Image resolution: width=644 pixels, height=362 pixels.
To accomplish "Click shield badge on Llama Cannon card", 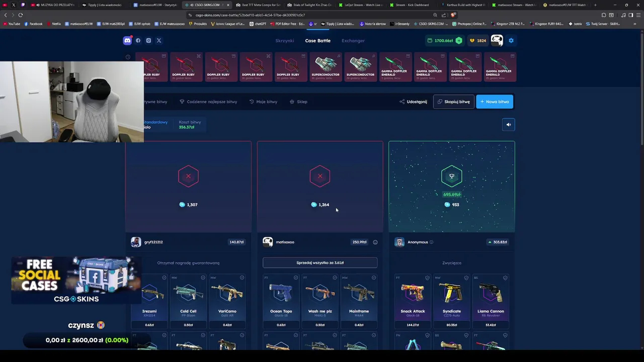I will click(505, 278).
